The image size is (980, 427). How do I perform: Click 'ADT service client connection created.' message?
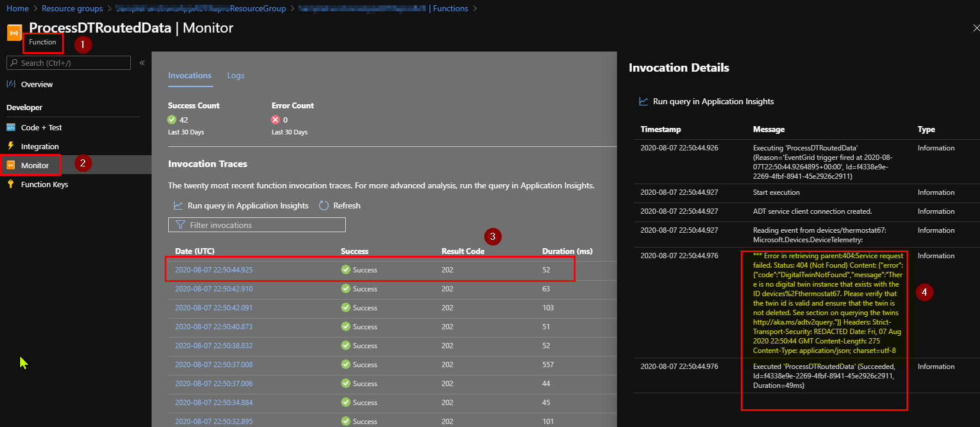[812, 211]
